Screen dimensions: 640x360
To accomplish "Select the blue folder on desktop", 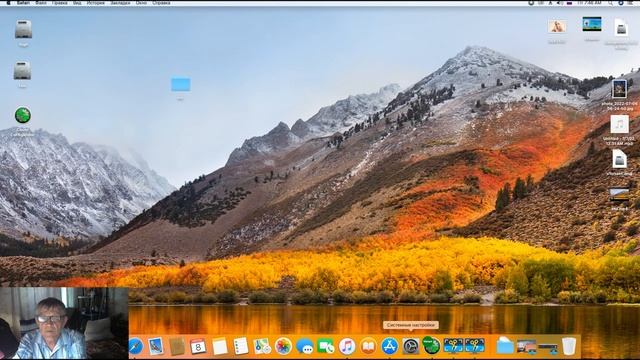I will click(x=180, y=85).
